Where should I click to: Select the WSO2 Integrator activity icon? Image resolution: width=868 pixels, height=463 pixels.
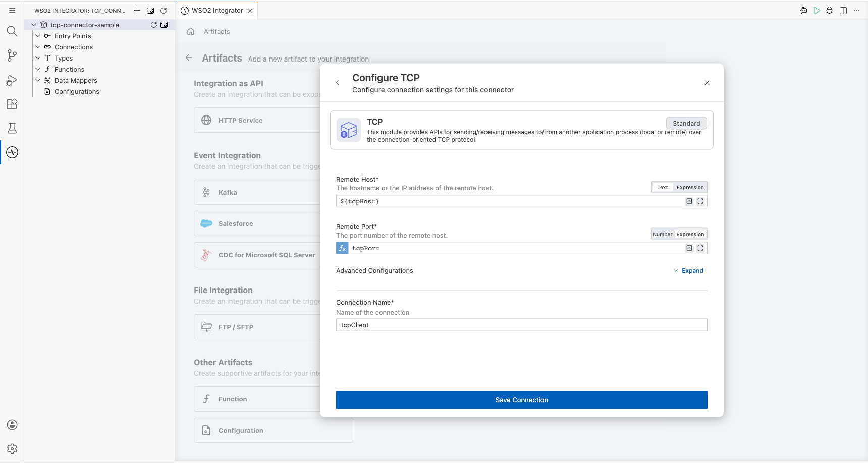(x=12, y=152)
